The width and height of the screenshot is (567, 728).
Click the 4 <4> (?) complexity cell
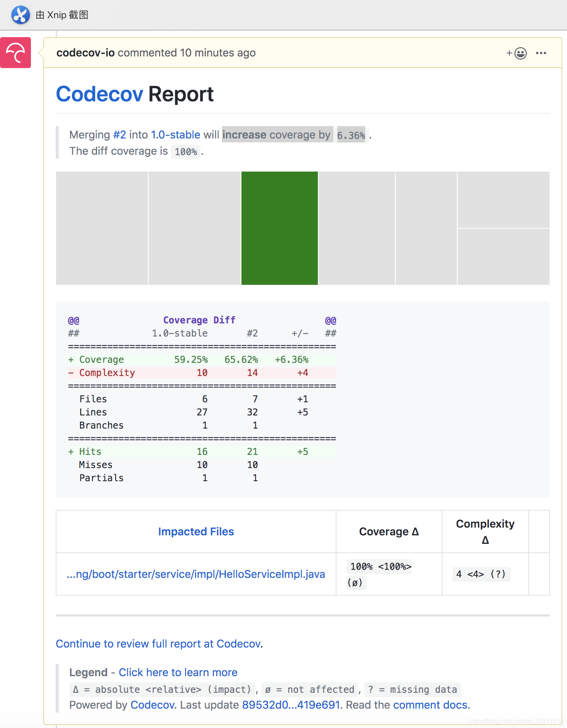click(481, 574)
